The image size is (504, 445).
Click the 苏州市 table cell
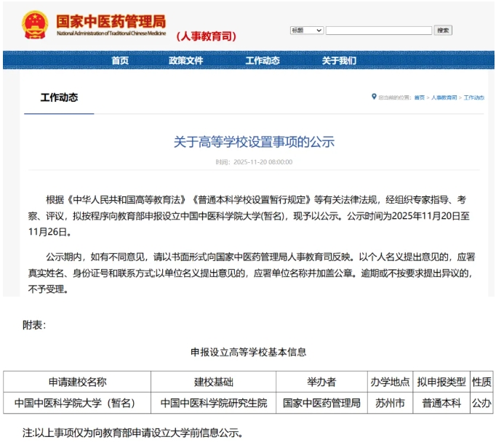coord(391,403)
